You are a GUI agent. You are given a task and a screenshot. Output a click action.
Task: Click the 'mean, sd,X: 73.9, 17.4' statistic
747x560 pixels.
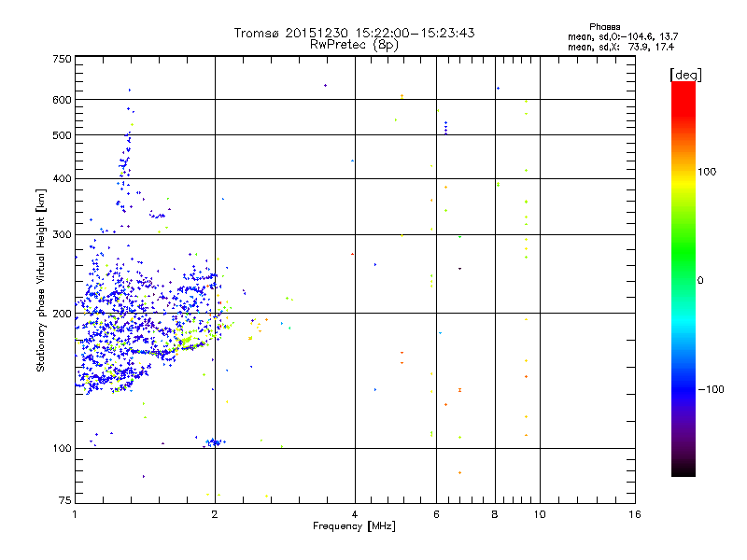621,48
